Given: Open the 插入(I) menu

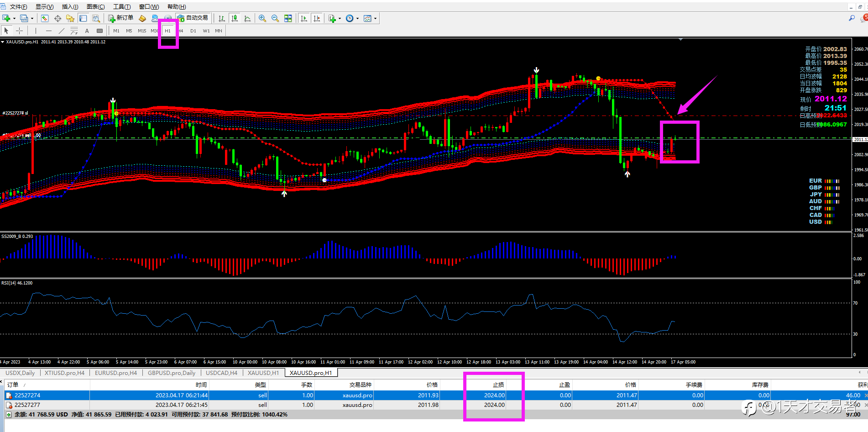Looking at the screenshot, I should point(70,7).
